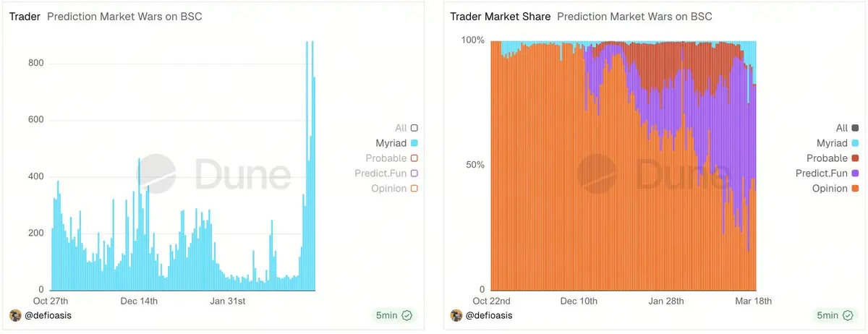Click the Trader Market Share chart title
The width and height of the screenshot is (868, 334).
[x=500, y=16]
